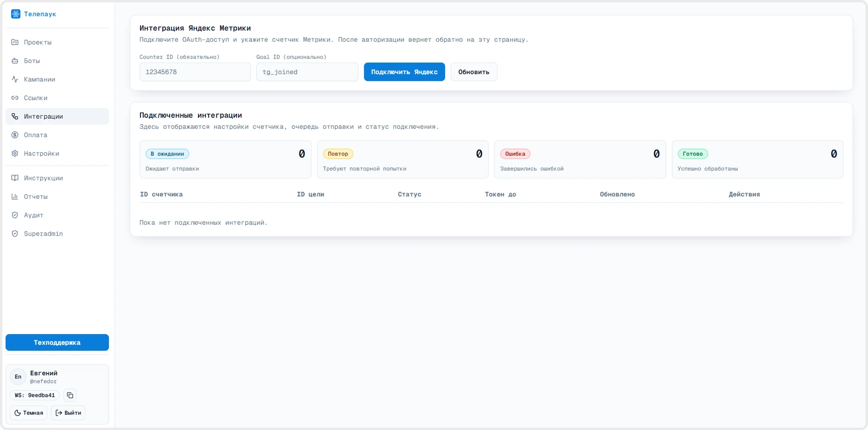This screenshot has width=868, height=430.
Task: Click the user name 'Евгений'
Action: point(44,373)
